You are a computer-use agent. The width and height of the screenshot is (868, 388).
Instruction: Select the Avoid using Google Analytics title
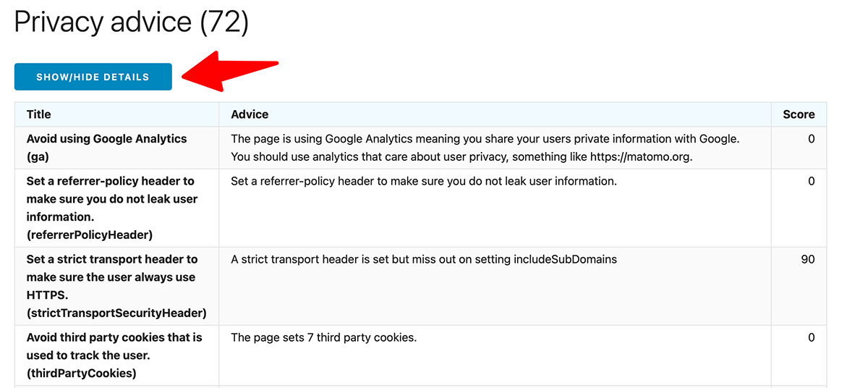pyautogui.click(x=107, y=148)
